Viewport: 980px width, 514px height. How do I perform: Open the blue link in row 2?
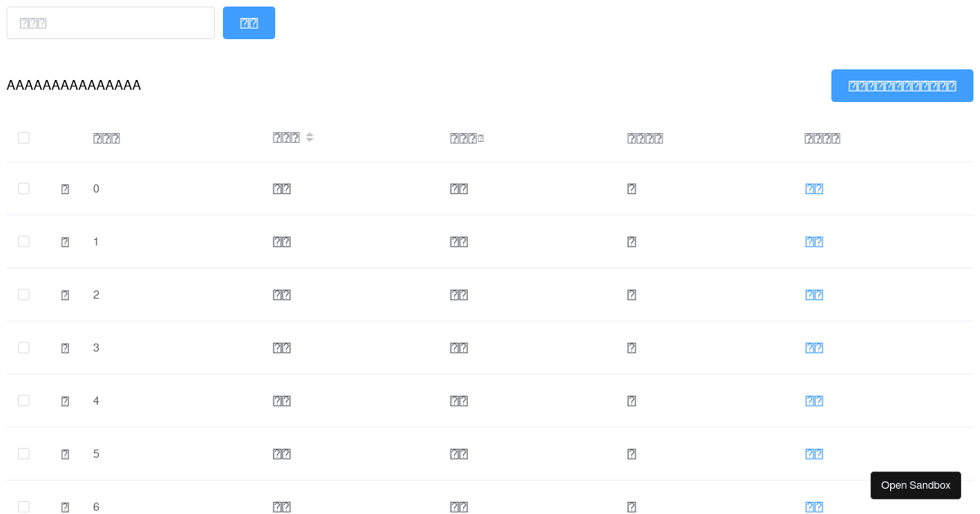point(813,295)
